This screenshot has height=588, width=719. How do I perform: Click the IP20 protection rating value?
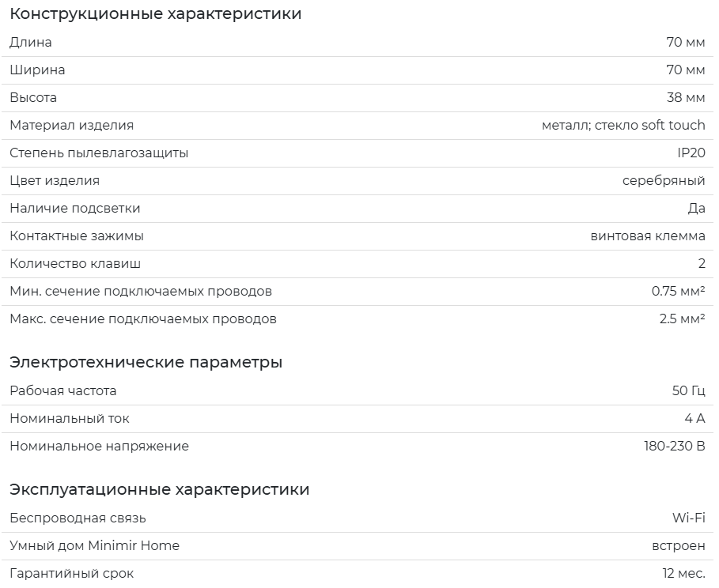pyautogui.click(x=691, y=153)
